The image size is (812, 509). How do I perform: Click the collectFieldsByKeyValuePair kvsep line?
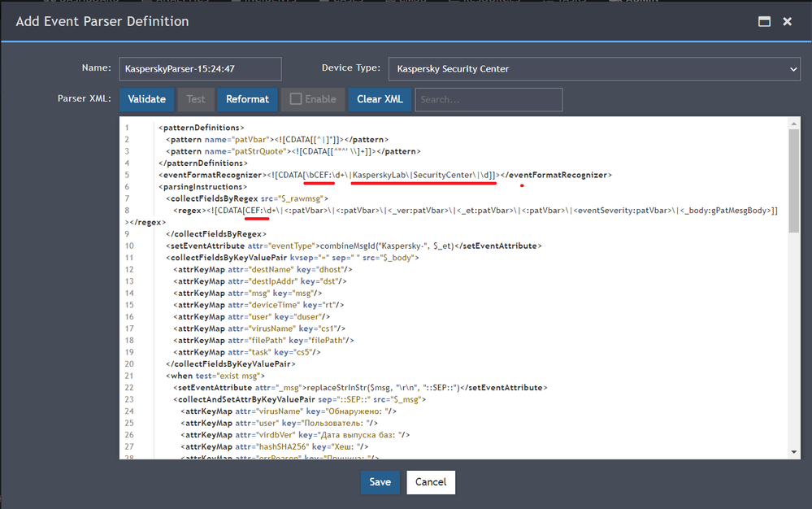(293, 258)
